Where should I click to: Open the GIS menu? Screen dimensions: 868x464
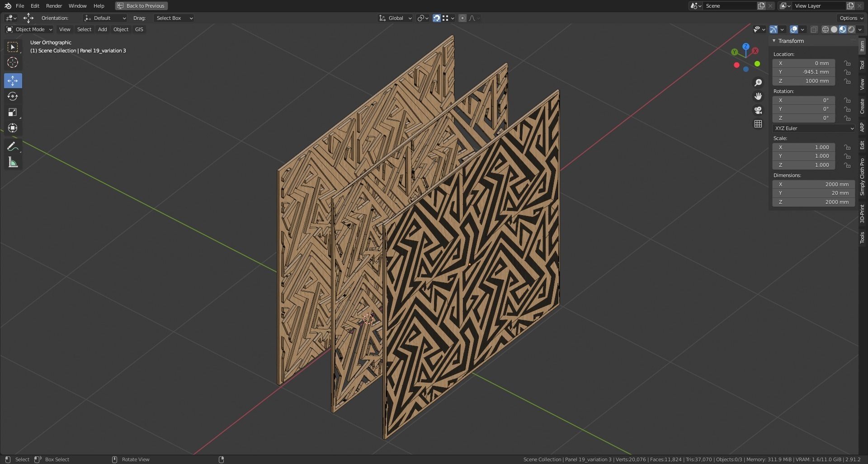tap(139, 29)
